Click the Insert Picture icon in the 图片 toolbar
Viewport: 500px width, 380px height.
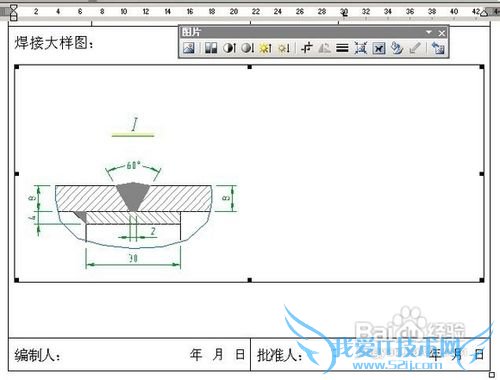click(x=189, y=48)
